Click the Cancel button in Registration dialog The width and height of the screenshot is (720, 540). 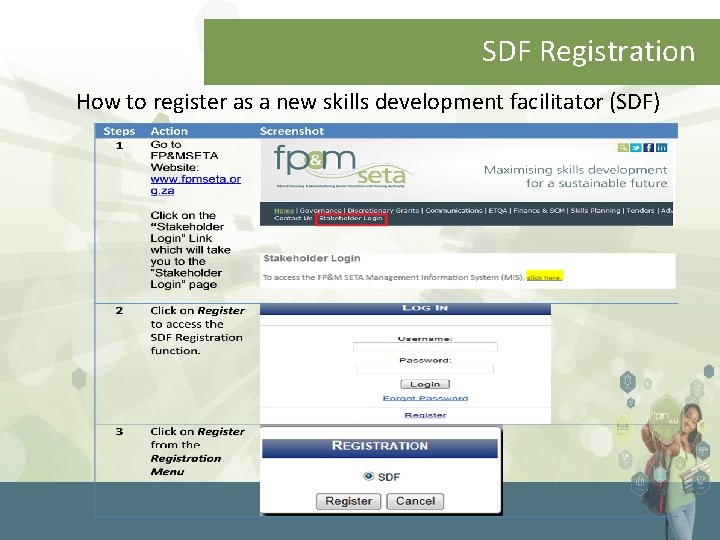click(x=415, y=501)
